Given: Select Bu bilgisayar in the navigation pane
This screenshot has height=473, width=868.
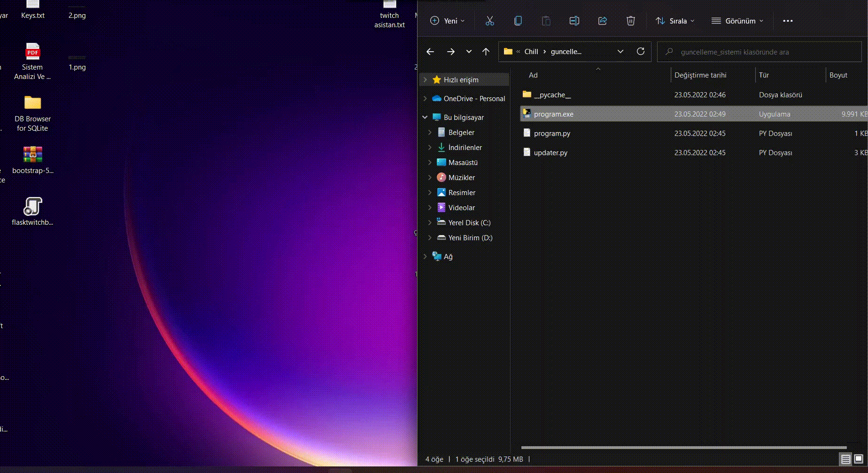Looking at the screenshot, I should [464, 118].
